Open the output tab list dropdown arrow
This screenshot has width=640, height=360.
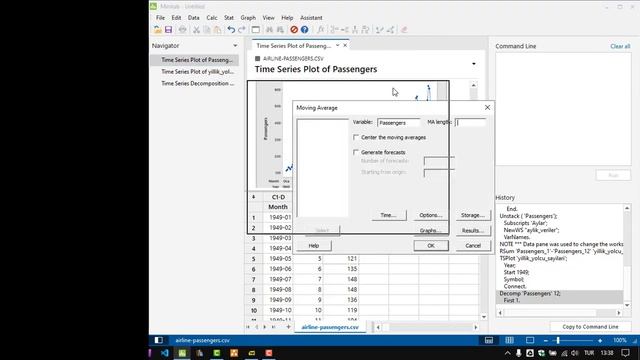[338, 45]
